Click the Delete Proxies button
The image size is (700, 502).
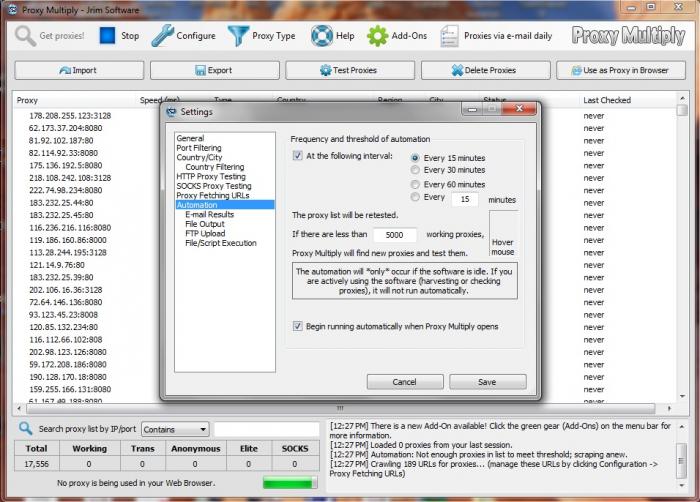[x=486, y=70]
